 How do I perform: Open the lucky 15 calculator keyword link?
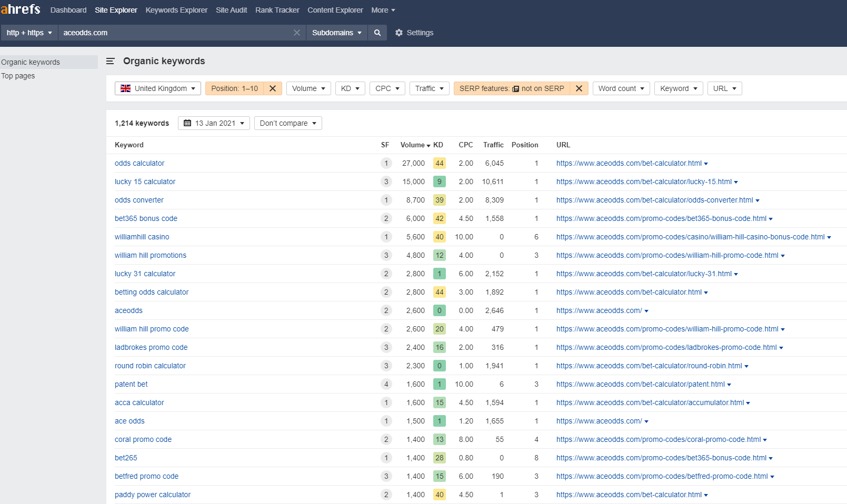(x=145, y=182)
